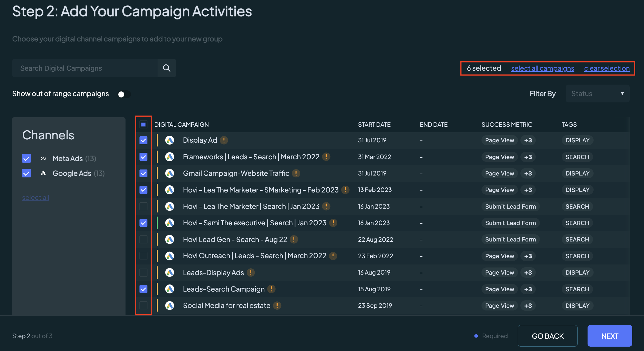Check Hovi Lead Gen - Search - Aug 22 checkbox

click(143, 239)
